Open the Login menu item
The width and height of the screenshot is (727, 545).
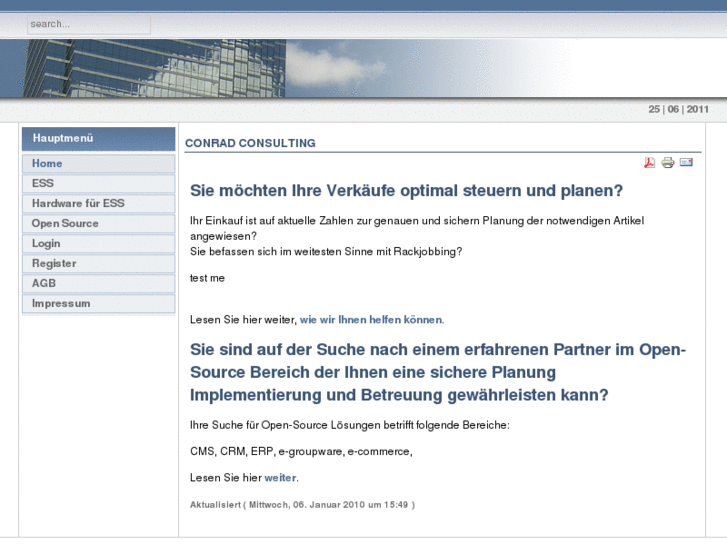click(98, 244)
